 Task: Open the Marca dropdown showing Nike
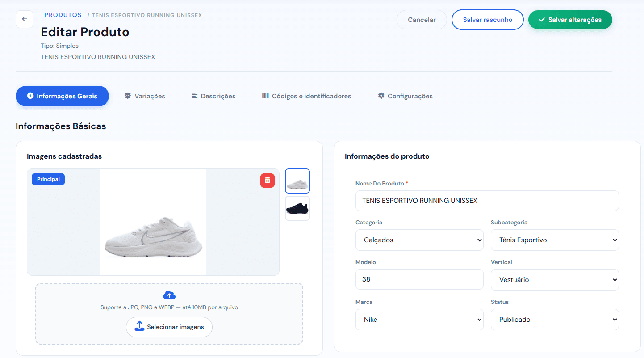419,319
